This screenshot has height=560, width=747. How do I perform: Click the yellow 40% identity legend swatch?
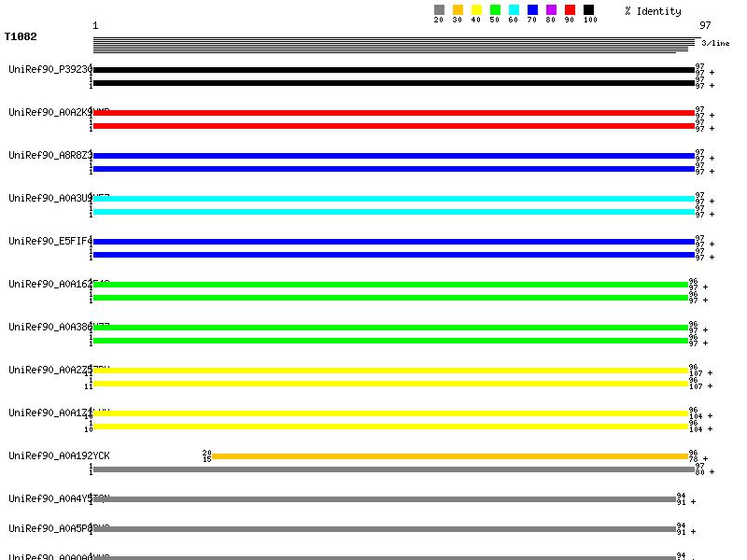pos(476,10)
